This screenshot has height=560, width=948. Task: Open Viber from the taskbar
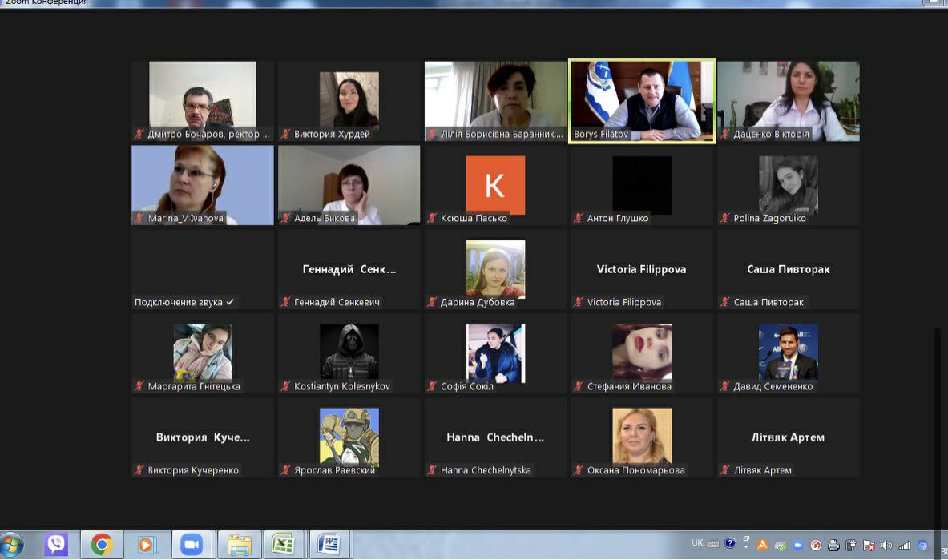[56, 545]
